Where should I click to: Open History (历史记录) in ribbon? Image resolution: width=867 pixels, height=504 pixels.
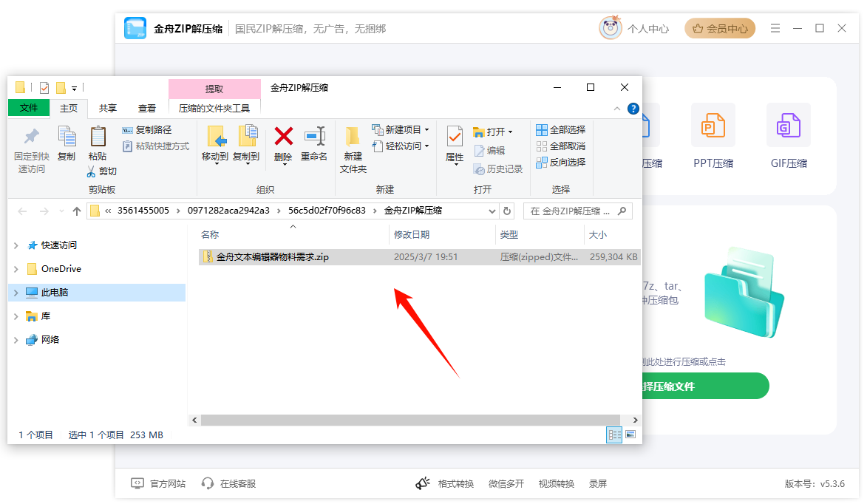tap(497, 169)
